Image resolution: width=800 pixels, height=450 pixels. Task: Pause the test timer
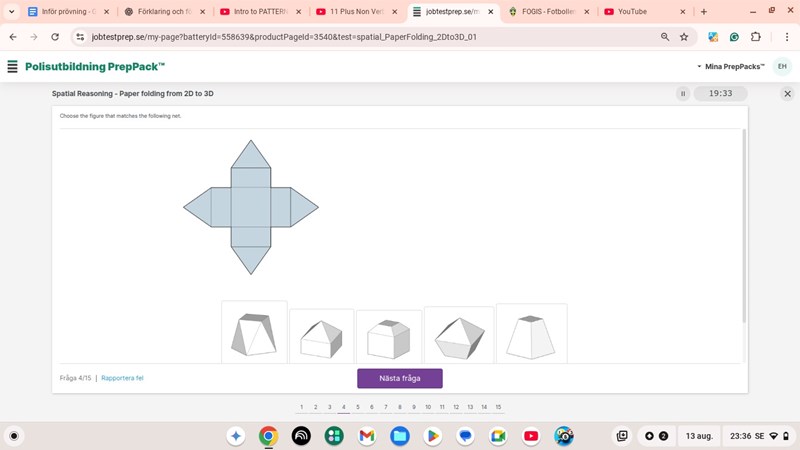point(683,94)
